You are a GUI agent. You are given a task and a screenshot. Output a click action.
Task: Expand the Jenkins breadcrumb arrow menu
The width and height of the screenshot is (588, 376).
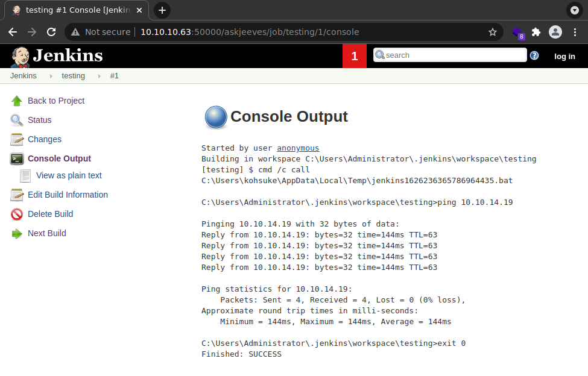tap(51, 76)
